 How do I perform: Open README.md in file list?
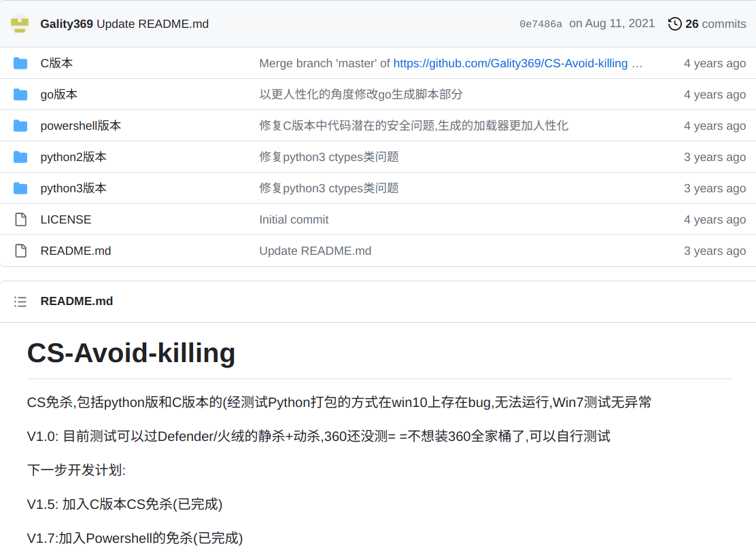[x=75, y=251]
